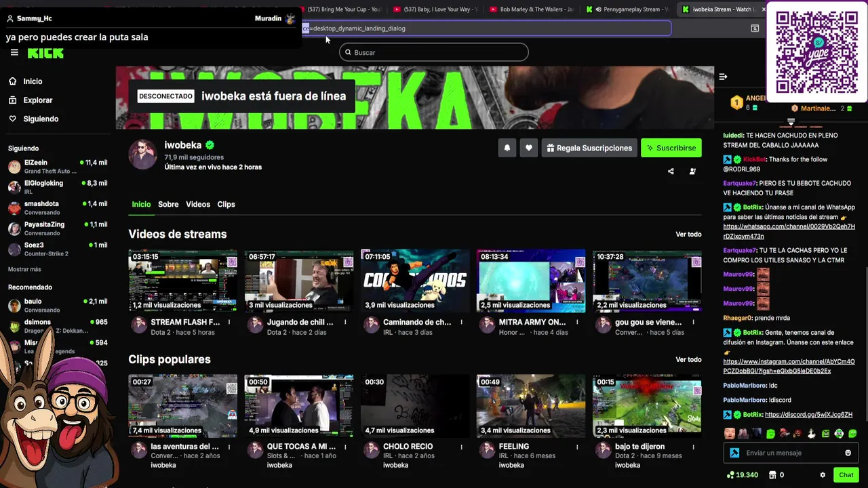Click the search magnifier icon

pos(348,52)
